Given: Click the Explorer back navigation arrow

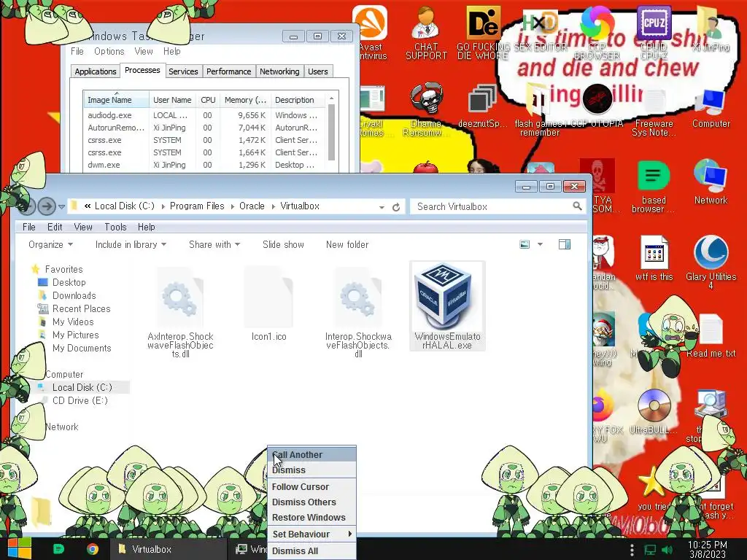Looking at the screenshot, I should [27, 206].
